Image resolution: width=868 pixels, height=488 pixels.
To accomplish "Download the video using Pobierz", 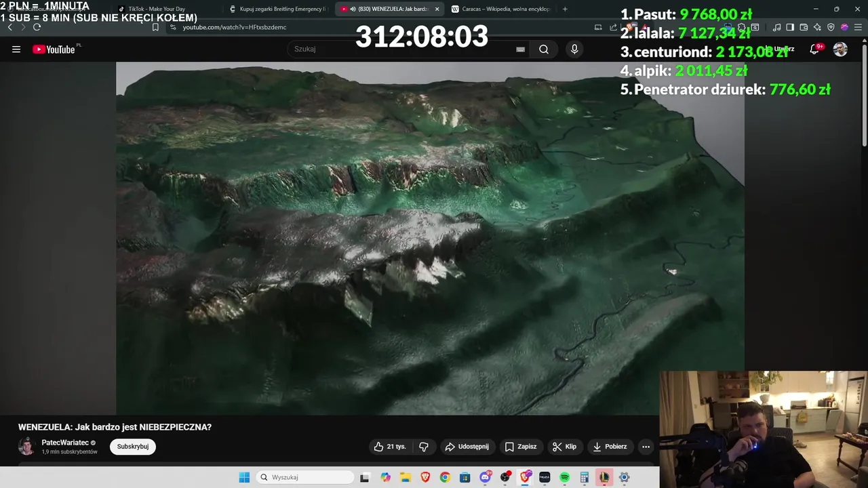I will coord(610,447).
